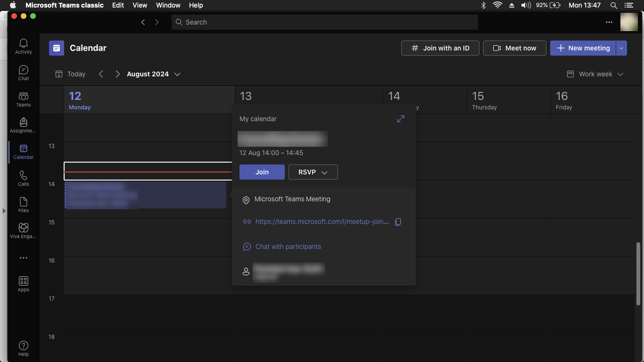Click the calendar vertical scrollbar

click(x=639, y=273)
